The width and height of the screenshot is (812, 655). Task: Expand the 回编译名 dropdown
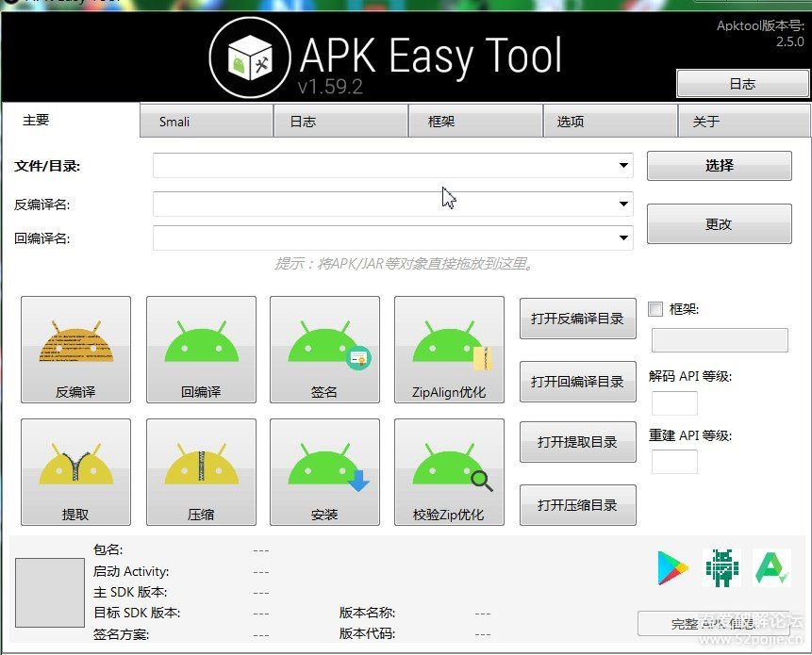pos(623,238)
